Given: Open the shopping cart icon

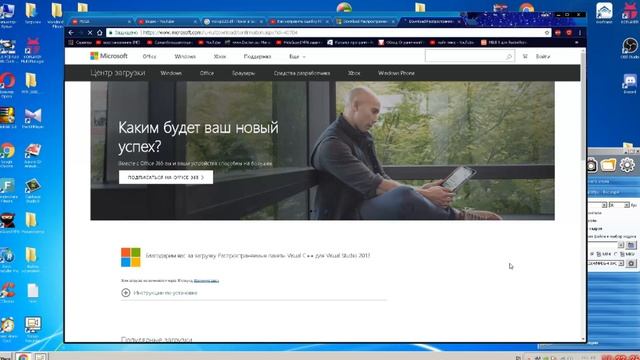Looking at the screenshot, I should pyautogui.click(x=525, y=56).
